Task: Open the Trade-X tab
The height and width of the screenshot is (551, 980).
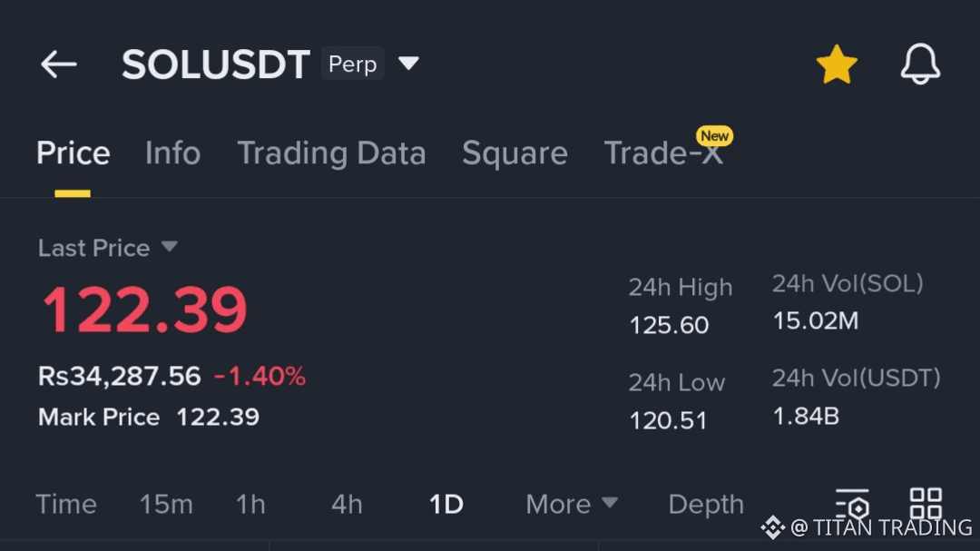Action: 663,153
